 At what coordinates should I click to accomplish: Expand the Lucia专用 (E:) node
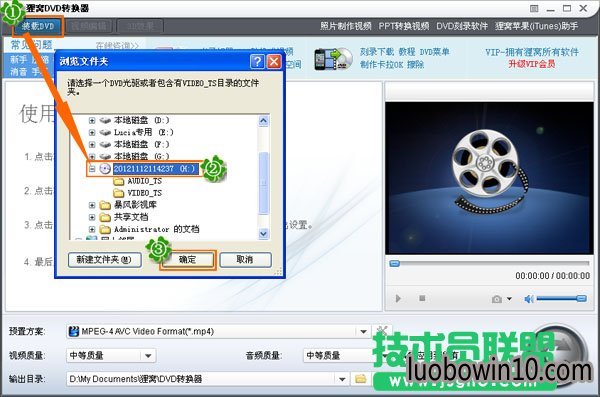92,132
